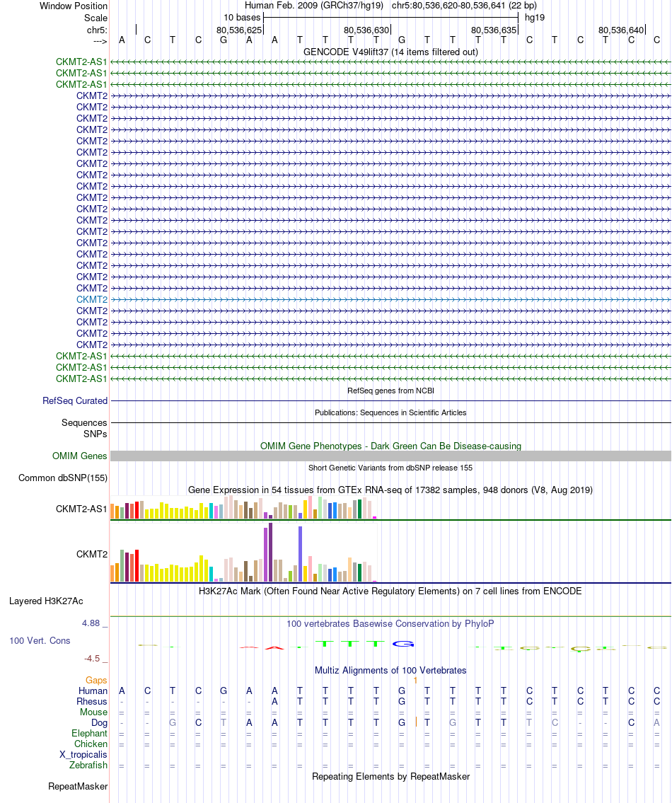Click the -4.5 lower conservation scale value

pyautogui.click(x=92, y=659)
